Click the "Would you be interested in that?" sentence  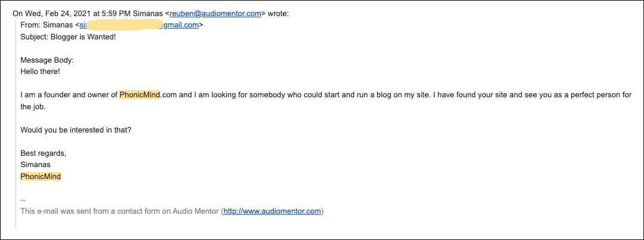76,130
